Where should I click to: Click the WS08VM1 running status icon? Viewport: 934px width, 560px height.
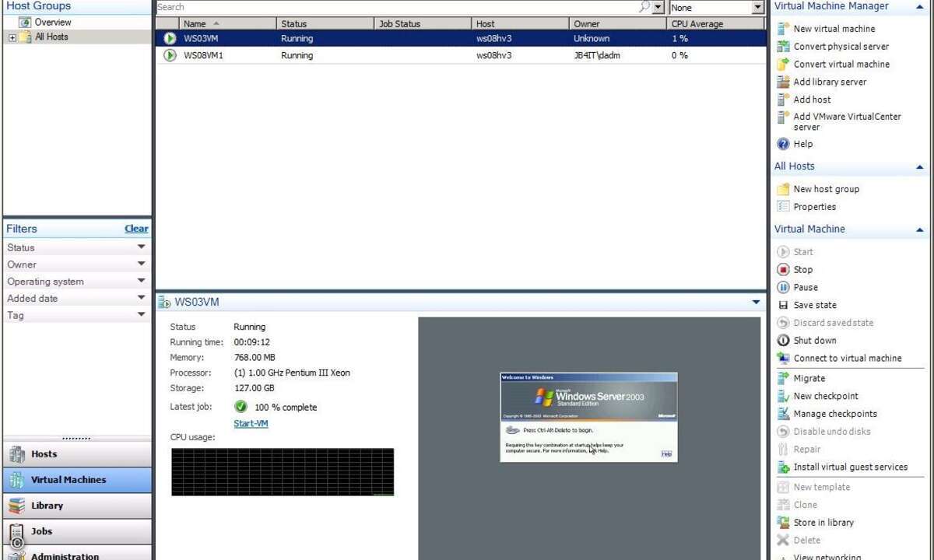coord(170,56)
